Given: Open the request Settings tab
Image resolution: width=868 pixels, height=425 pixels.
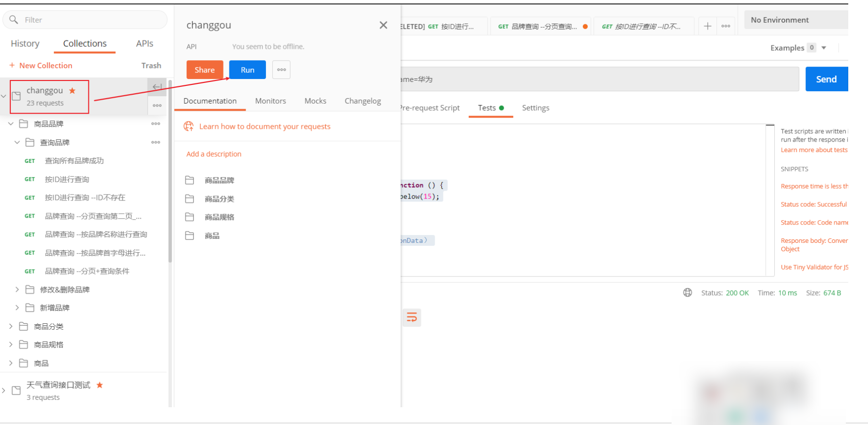Looking at the screenshot, I should (x=535, y=108).
